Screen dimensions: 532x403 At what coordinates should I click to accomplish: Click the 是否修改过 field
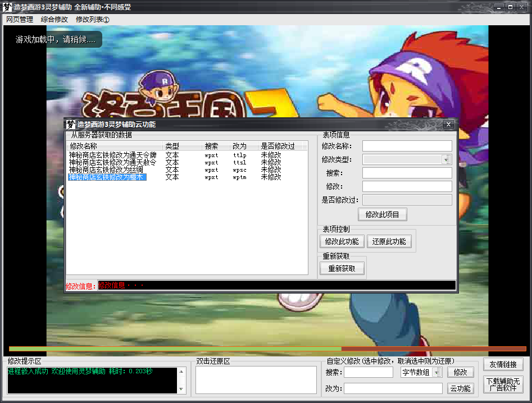coord(407,200)
